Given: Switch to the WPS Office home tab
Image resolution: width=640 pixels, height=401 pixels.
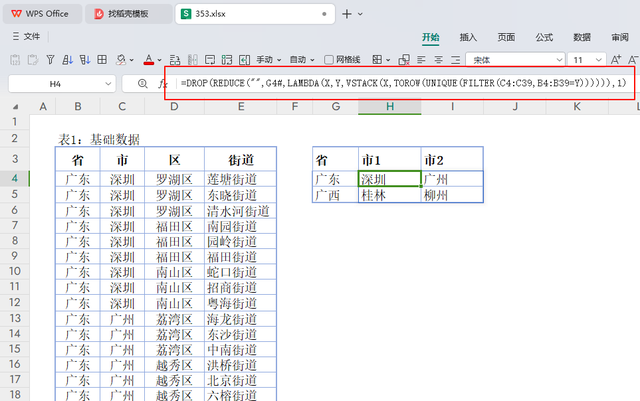Looking at the screenshot, I should [x=42, y=14].
